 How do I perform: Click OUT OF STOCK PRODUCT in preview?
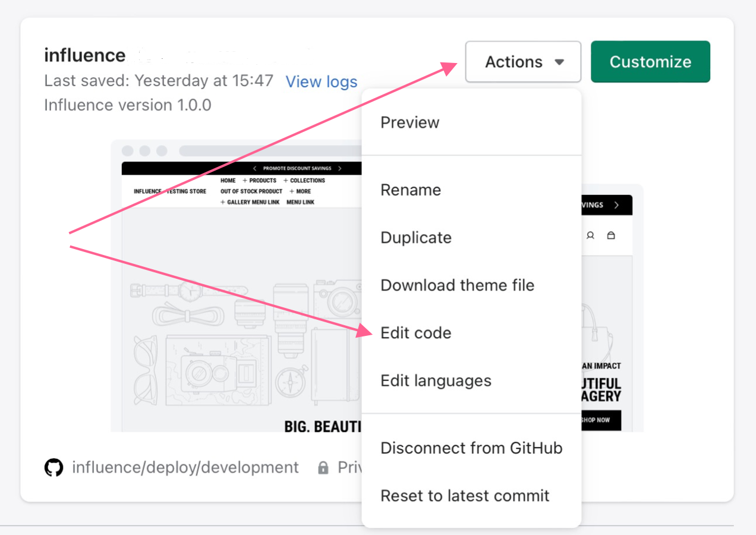click(251, 191)
